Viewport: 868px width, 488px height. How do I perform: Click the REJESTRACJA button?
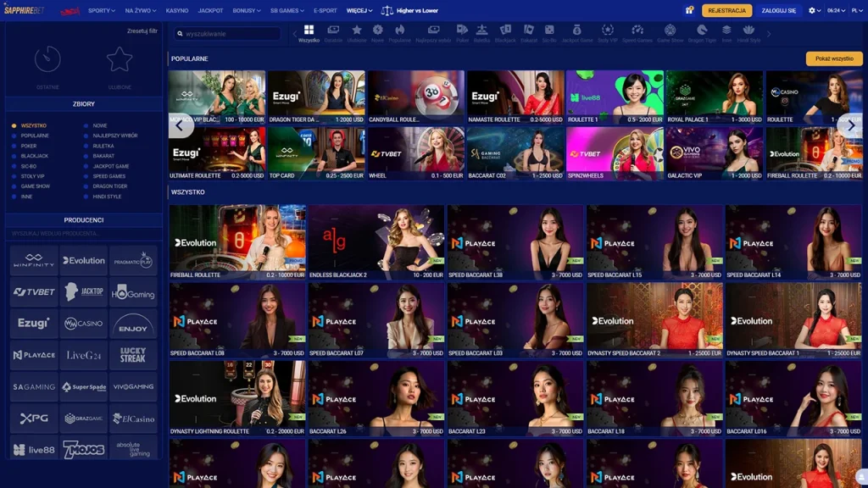point(729,11)
